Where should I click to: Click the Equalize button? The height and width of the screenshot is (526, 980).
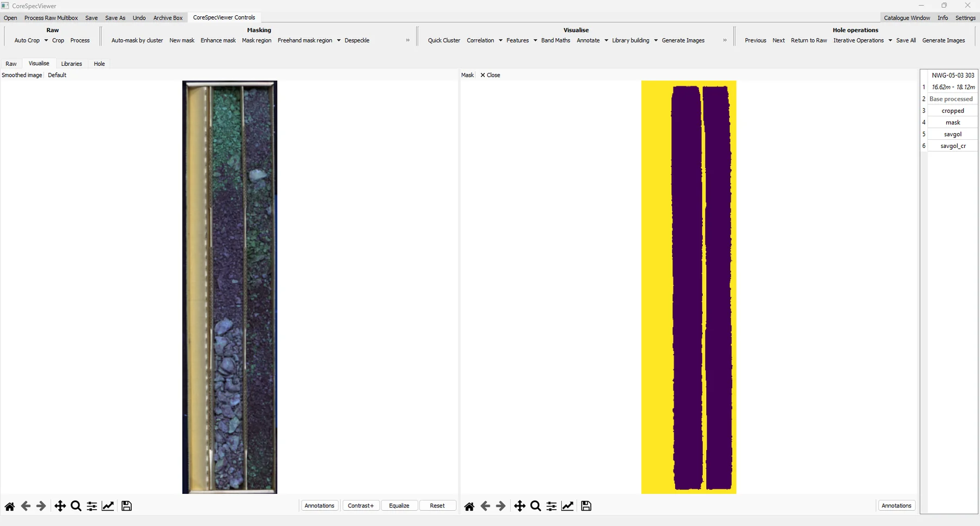tap(399, 506)
